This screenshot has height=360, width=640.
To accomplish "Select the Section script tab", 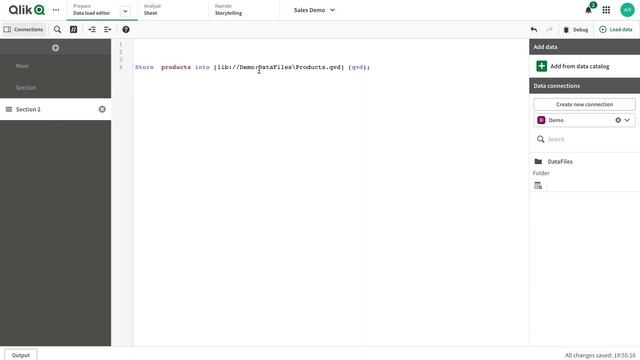I will tap(56, 87).
